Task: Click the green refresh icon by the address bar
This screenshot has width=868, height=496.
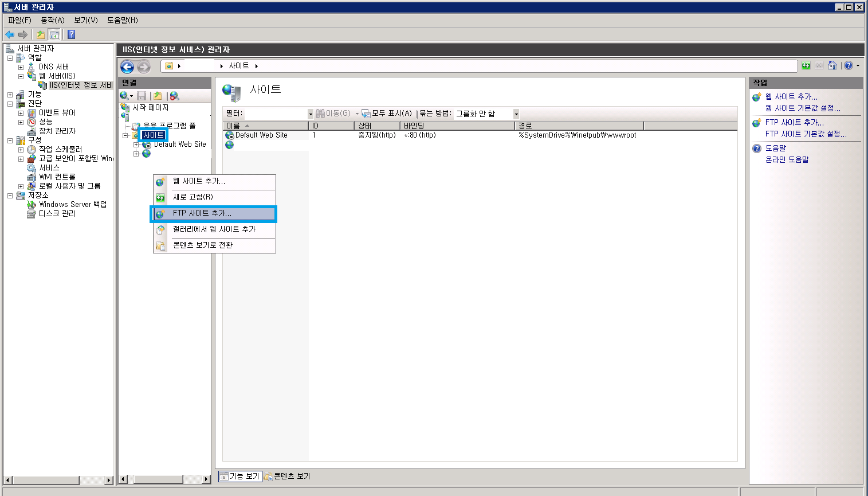Action: coord(806,66)
